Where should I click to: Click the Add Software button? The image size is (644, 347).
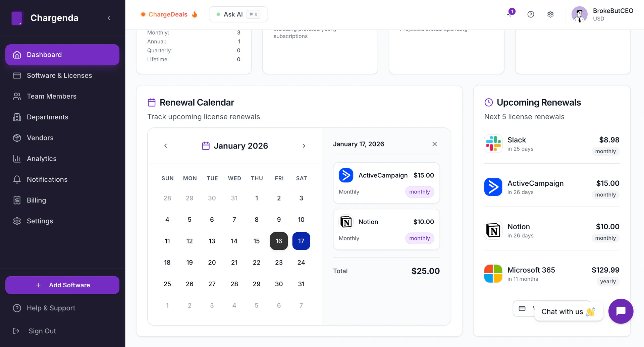click(x=62, y=285)
